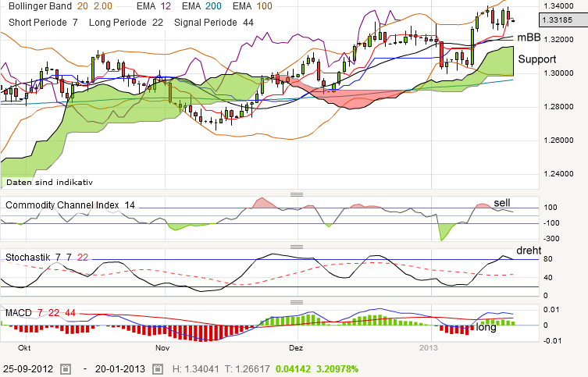
Task: Click the Dez label on the time axis
Action: [x=296, y=348]
